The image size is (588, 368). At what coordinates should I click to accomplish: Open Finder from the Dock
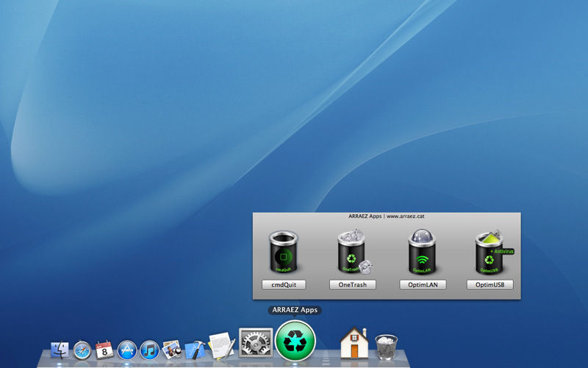60,350
